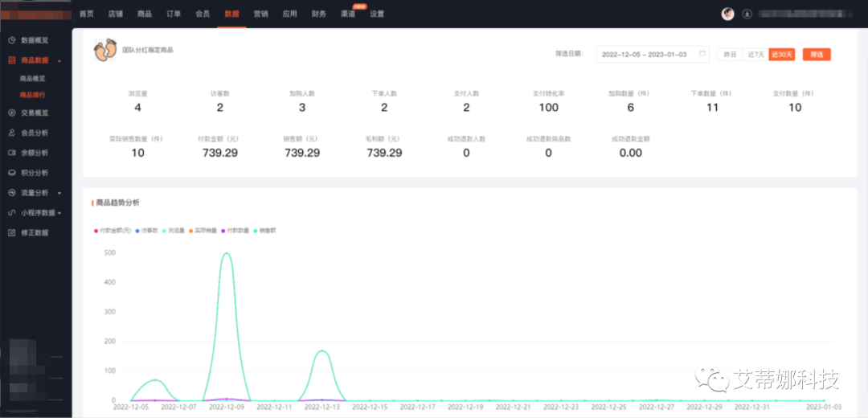Open 会员分析 from the sidebar
This screenshot has height=418, width=868.
pyautogui.click(x=35, y=133)
